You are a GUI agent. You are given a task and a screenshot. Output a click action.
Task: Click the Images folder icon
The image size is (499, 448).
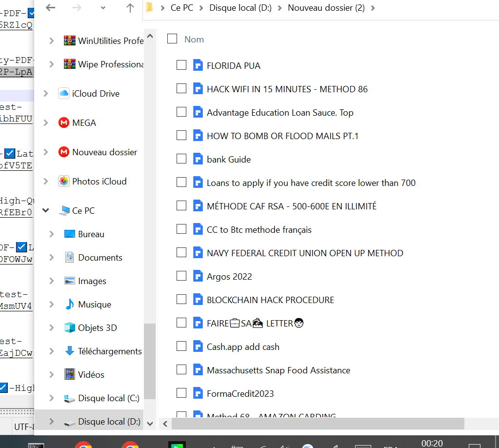[70, 281]
